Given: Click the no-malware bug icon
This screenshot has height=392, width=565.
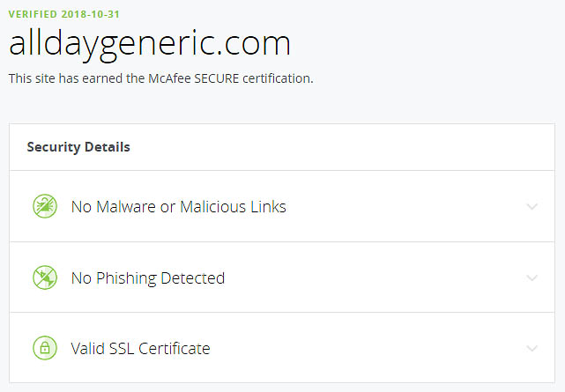Looking at the screenshot, I should (45, 206).
